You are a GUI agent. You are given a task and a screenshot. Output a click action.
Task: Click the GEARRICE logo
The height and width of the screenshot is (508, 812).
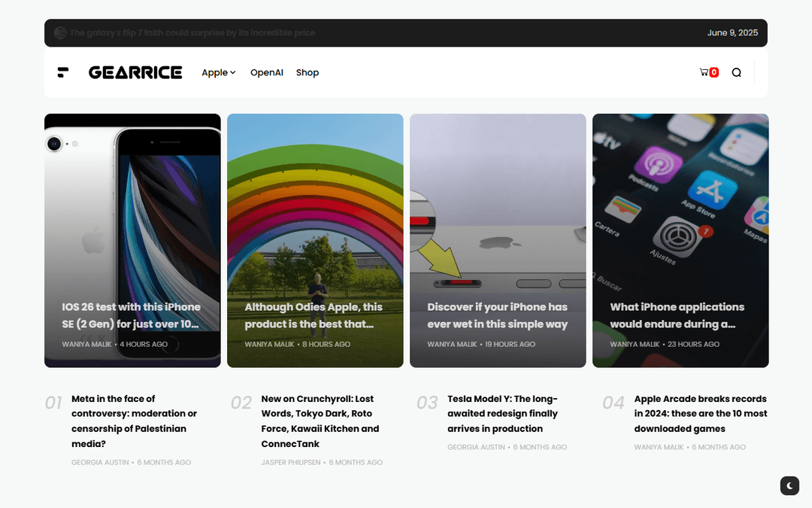click(135, 72)
